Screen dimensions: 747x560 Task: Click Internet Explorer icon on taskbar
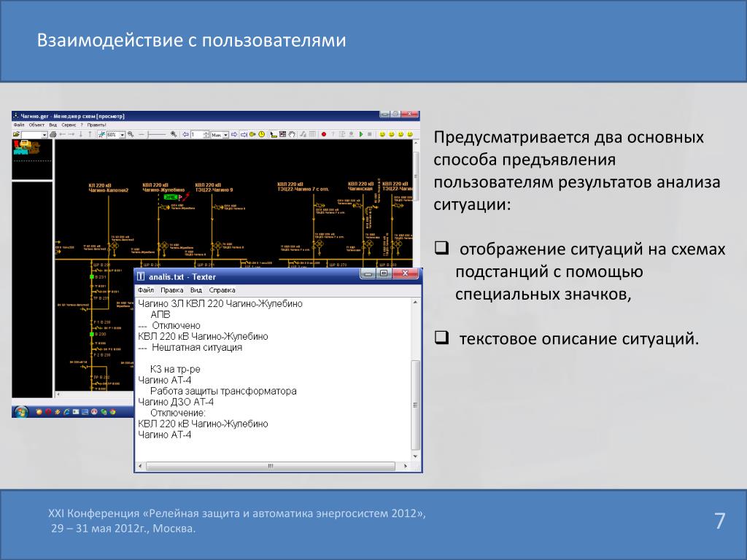(x=66, y=412)
